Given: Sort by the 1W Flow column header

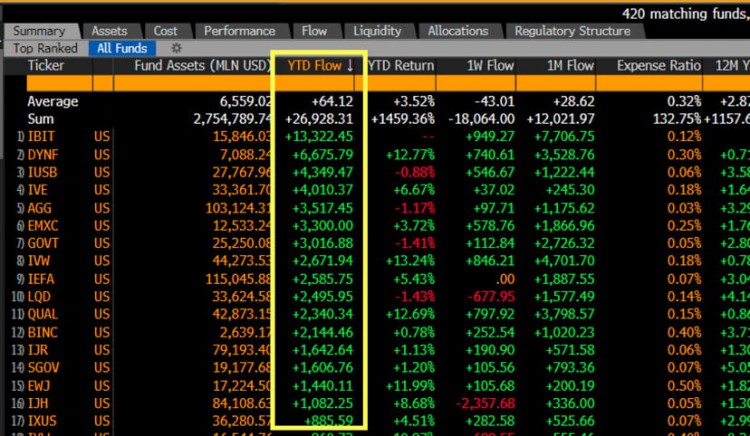Looking at the screenshot, I should [x=490, y=65].
